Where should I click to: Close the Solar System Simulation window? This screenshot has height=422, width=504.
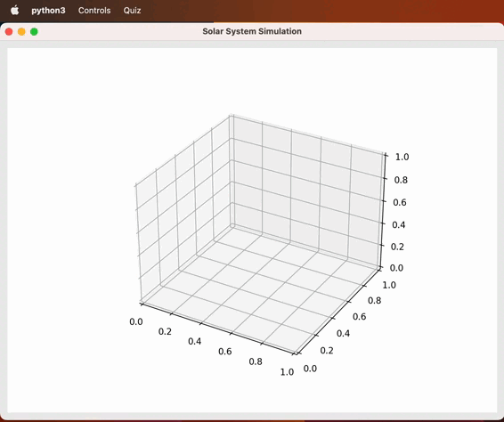9,31
